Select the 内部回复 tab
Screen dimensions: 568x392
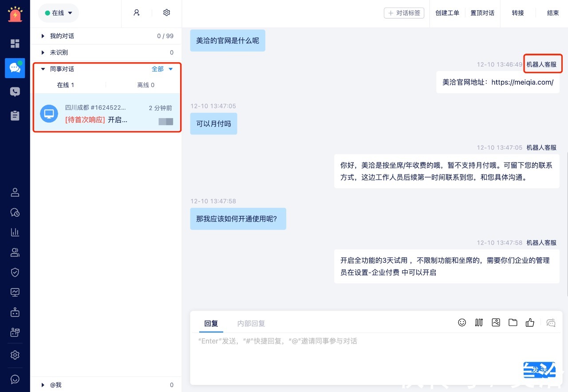[251, 324]
